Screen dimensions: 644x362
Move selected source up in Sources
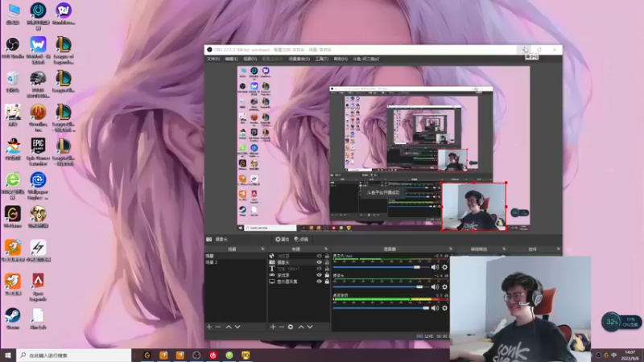click(x=301, y=327)
